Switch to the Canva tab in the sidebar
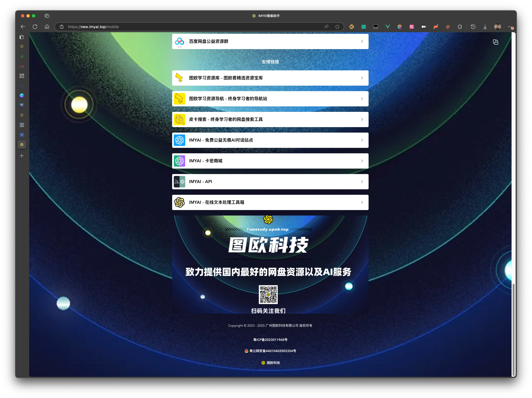The image size is (532, 398). 22,95
